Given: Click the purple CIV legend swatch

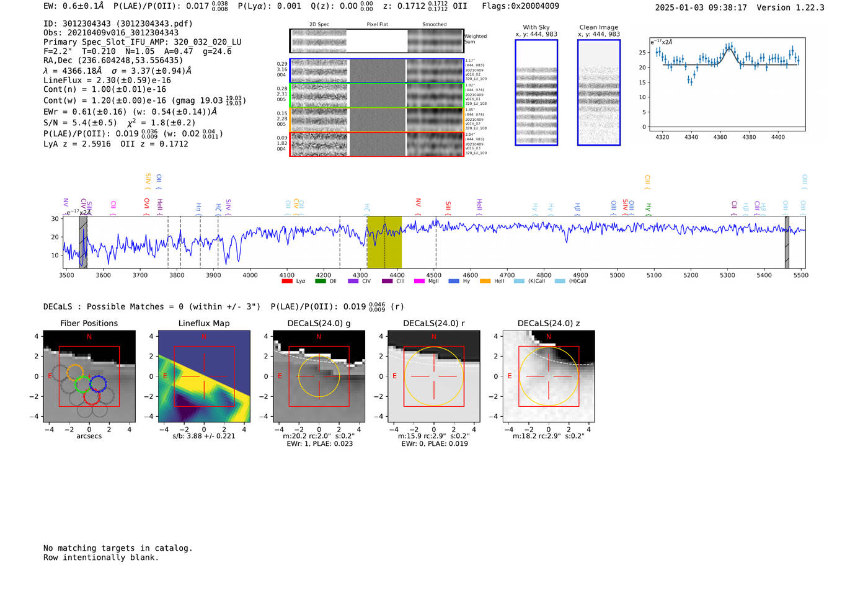Looking at the screenshot, I should 353,281.
